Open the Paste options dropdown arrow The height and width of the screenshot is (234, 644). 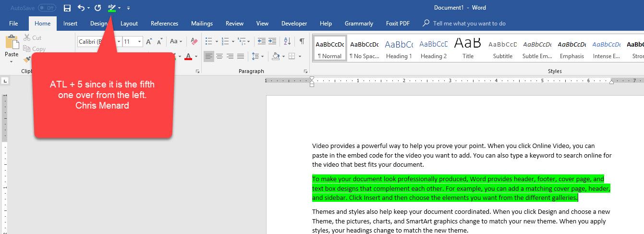point(12,62)
